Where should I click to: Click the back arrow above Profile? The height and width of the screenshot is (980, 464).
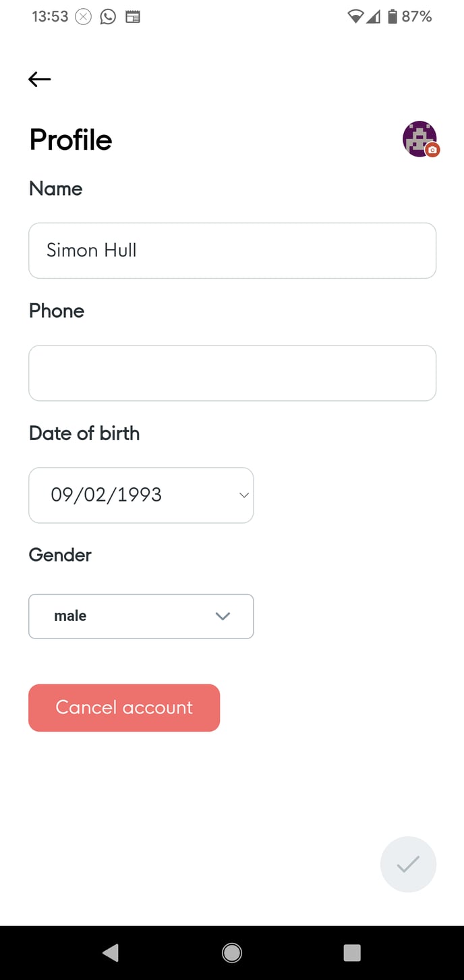coord(39,79)
